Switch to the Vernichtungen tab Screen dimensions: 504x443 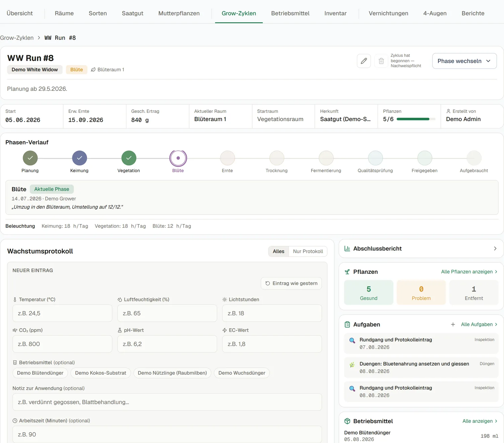tap(388, 13)
